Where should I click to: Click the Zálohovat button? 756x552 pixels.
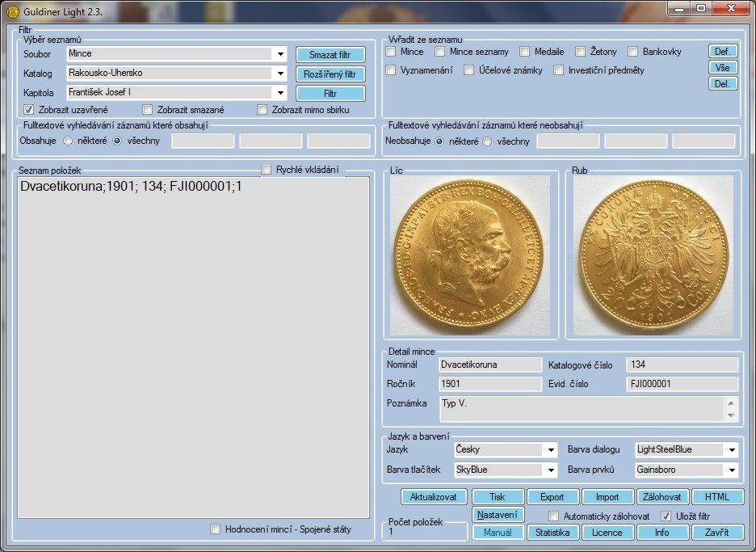[x=662, y=496]
